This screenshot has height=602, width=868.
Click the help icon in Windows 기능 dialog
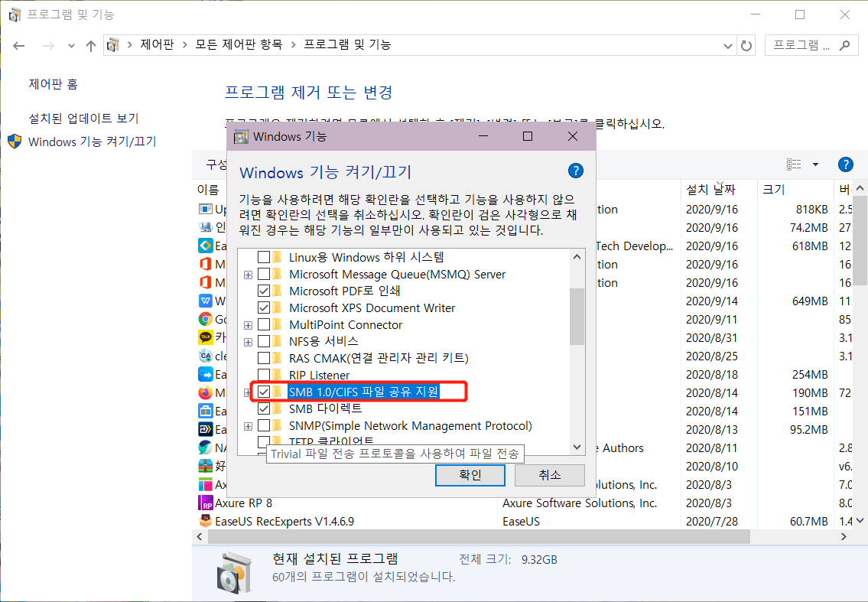tap(575, 171)
